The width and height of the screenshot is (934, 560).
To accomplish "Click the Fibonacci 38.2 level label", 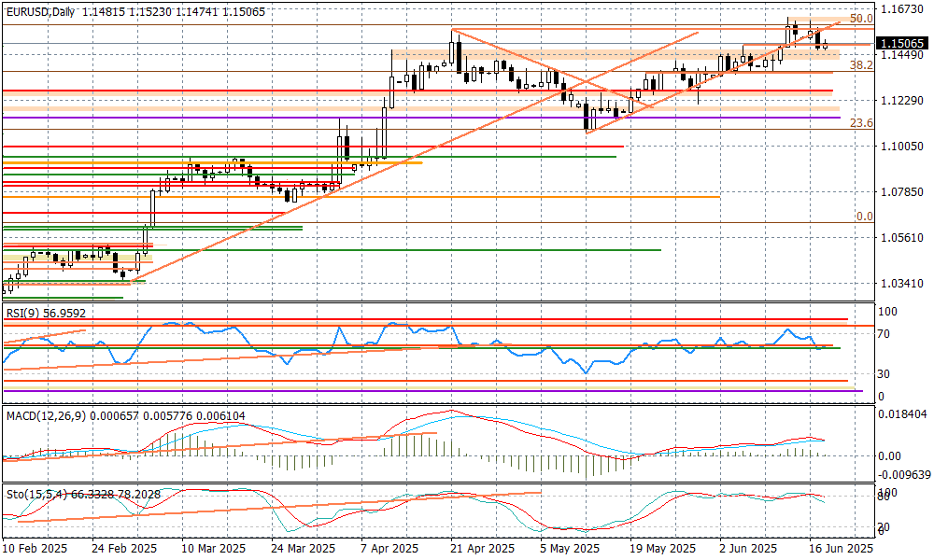I will point(861,64).
